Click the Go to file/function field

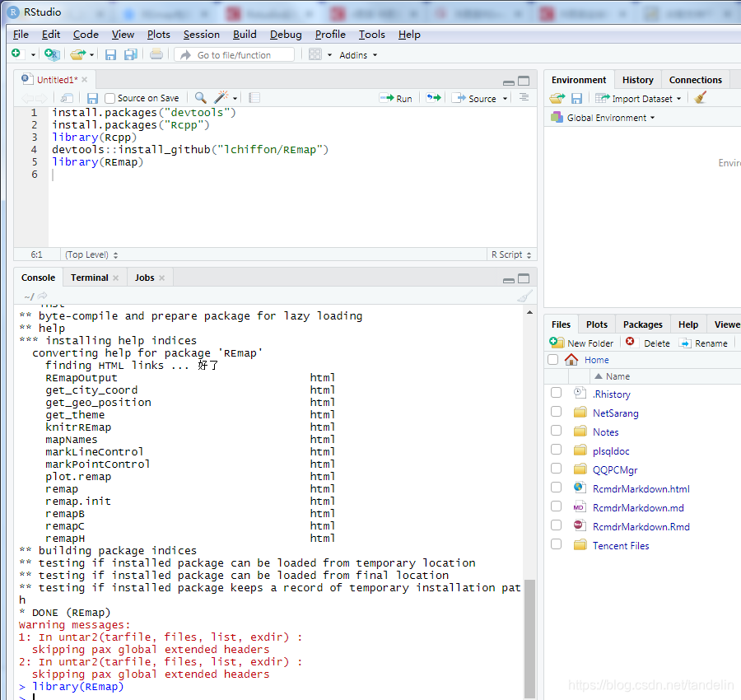click(x=234, y=55)
